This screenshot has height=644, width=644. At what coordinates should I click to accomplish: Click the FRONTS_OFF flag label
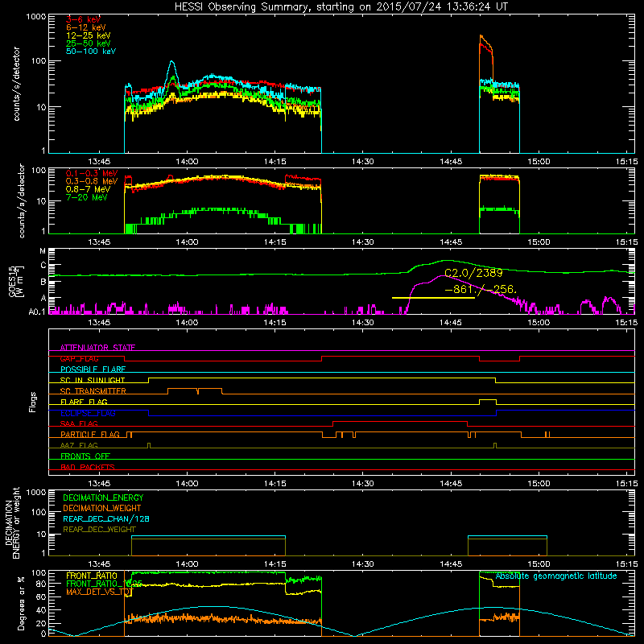85,456
